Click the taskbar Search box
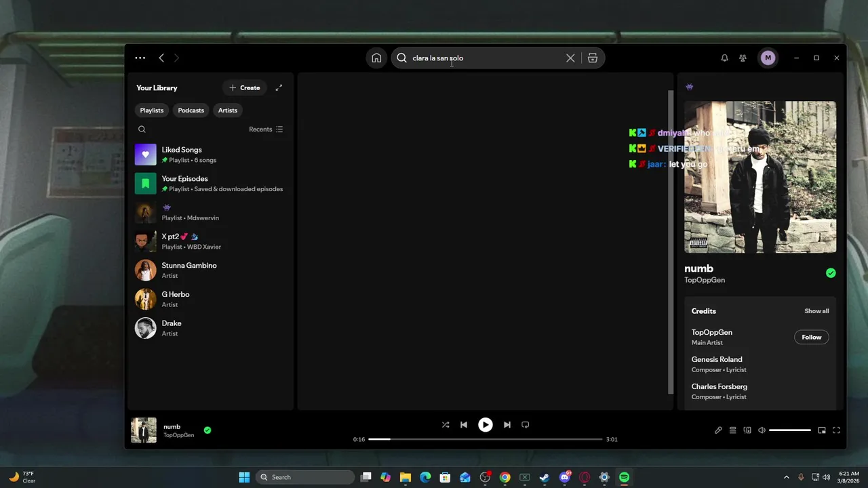 pos(305,477)
